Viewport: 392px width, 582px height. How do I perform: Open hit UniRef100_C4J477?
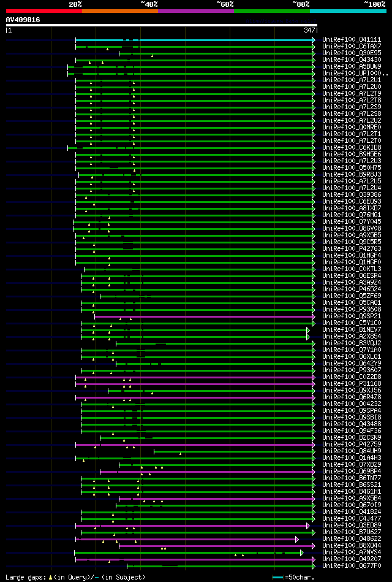pyautogui.click(x=352, y=519)
